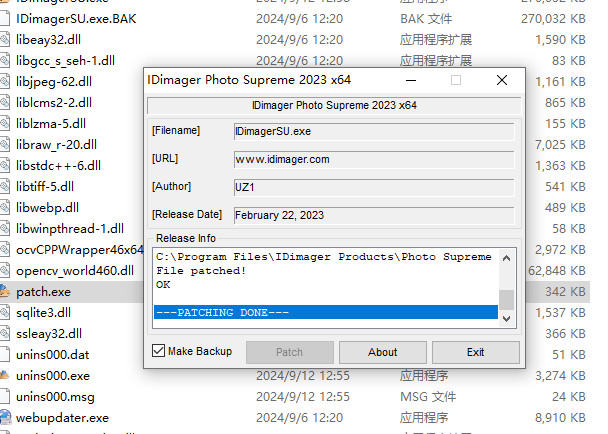Screen dimensions: 608x434
Task: Close the IDimager patcher window
Action: (x=502, y=80)
